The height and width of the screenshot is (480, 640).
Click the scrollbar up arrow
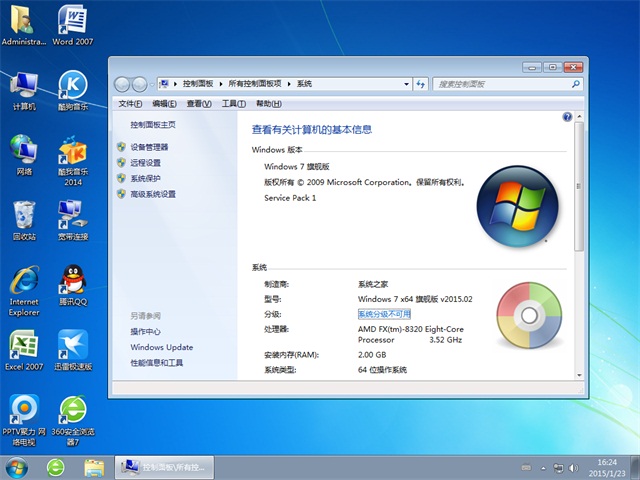579,117
